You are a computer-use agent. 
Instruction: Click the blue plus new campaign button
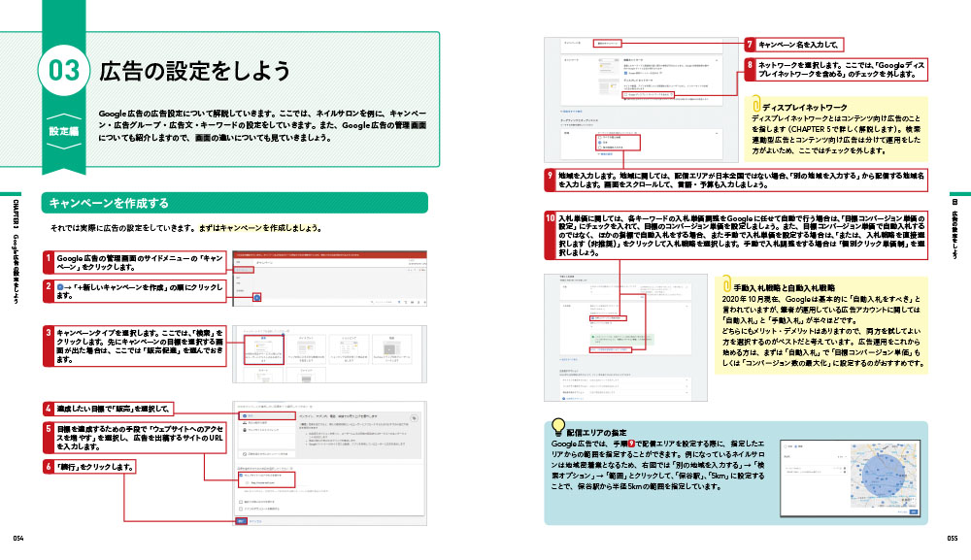click(x=257, y=298)
